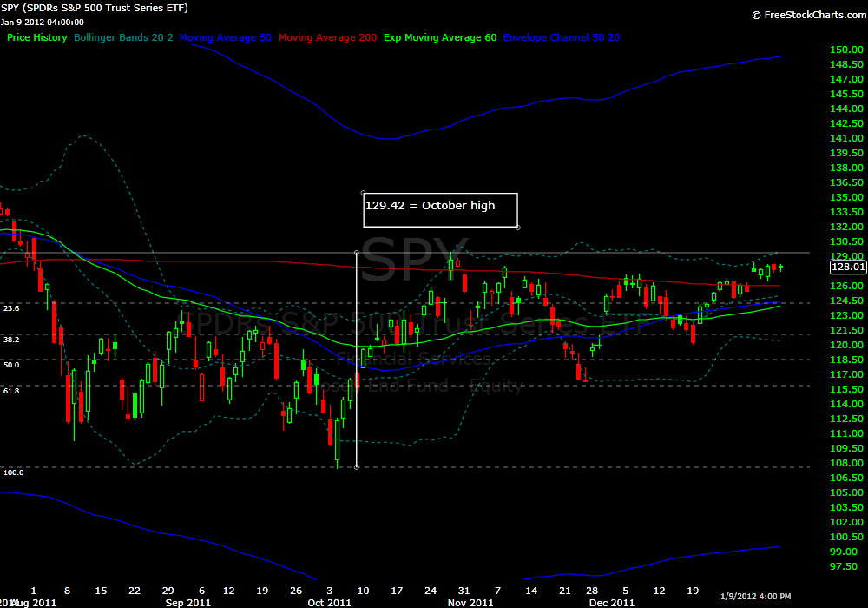
Task: Click the 108.00 price axis label
Action: point(846,463)
